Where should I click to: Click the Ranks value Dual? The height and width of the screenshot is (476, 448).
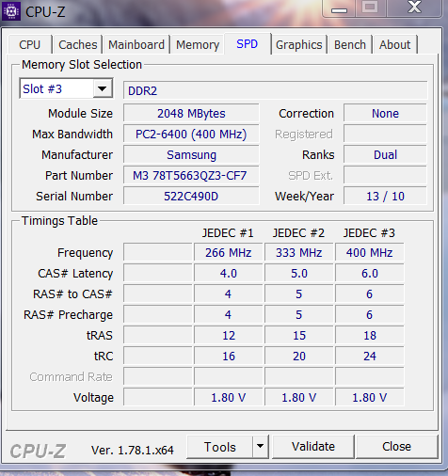(x=385, y=154)
